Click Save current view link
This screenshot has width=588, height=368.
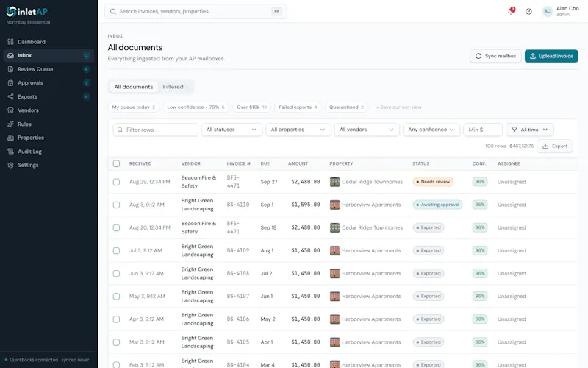399,107
